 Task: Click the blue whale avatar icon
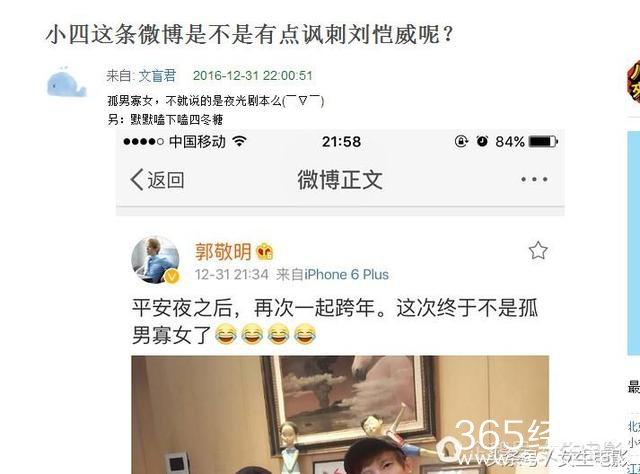pyautogui.click(x=67, y=82)
